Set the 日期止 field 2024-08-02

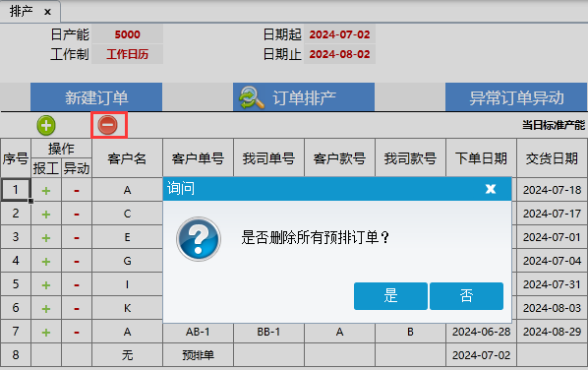tap(340, 54)
